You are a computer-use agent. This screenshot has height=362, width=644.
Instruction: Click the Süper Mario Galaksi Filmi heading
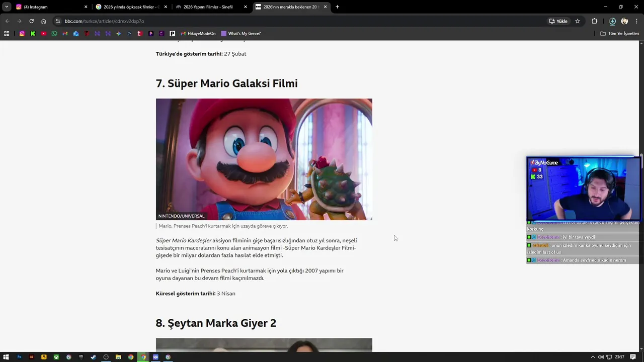click(226, 83)
